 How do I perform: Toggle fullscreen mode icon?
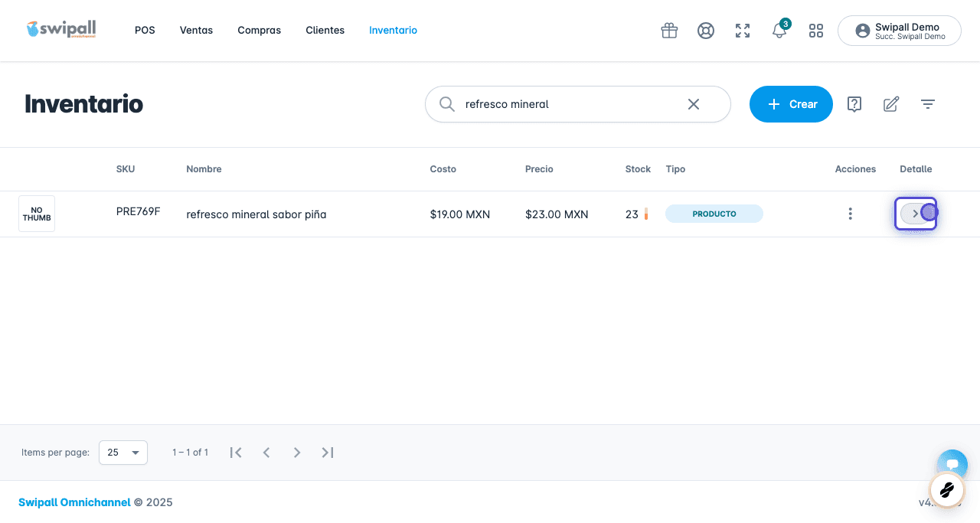[x=743, y=31]
